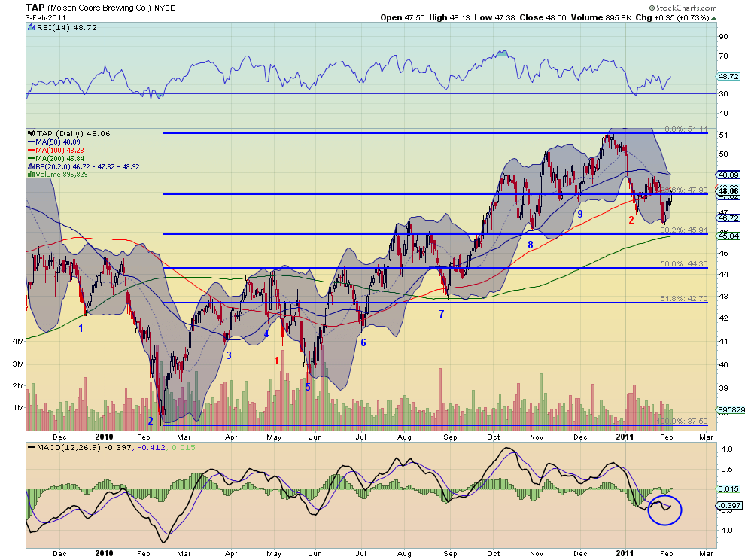745x560 pixels.
Task: Click the 3-Feb-2011 date label
Action: pyautogui.click(x=46, y=17)
